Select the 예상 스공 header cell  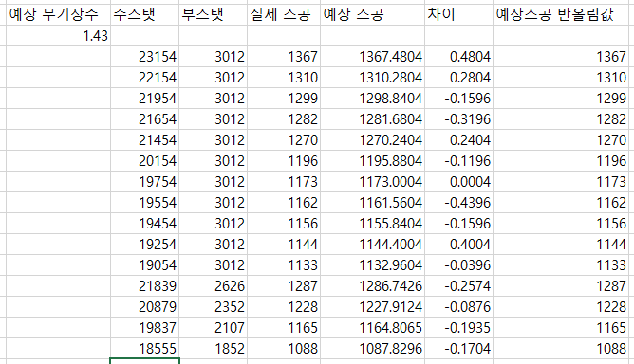(372, 15)
